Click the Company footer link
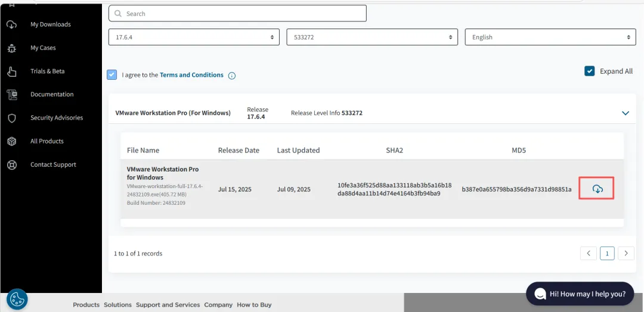Image resolution: width=644 pixels, height=312 pixels. [218, 305]
